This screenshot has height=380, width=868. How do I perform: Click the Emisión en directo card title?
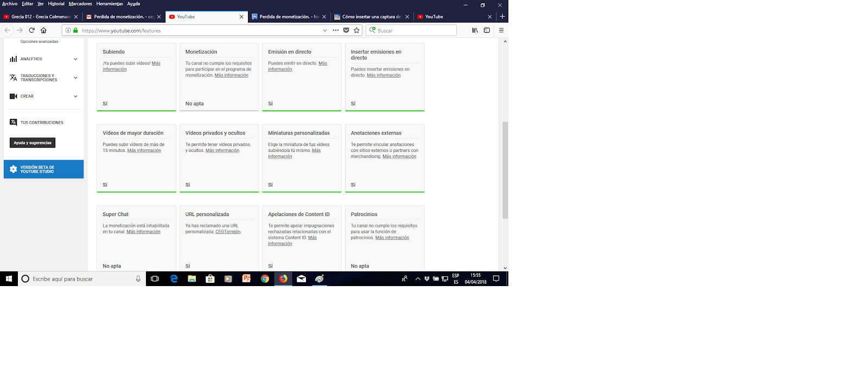pos(290,52)
